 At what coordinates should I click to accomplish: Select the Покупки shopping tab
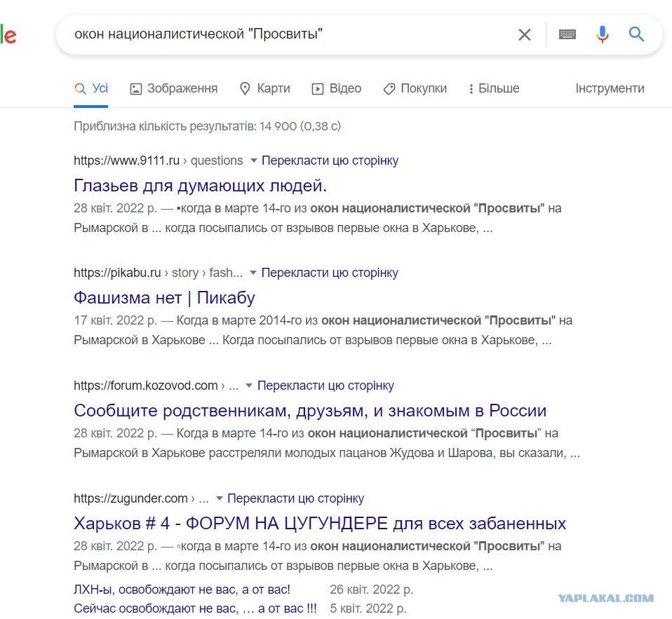(x=415, y=88)
